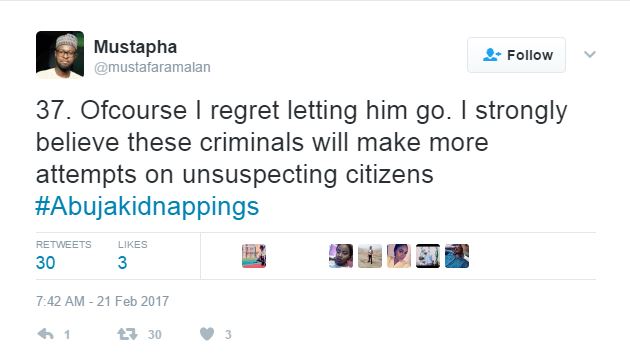
Task: Click the add-person icon in Follow button
Action: click(491, 55)
